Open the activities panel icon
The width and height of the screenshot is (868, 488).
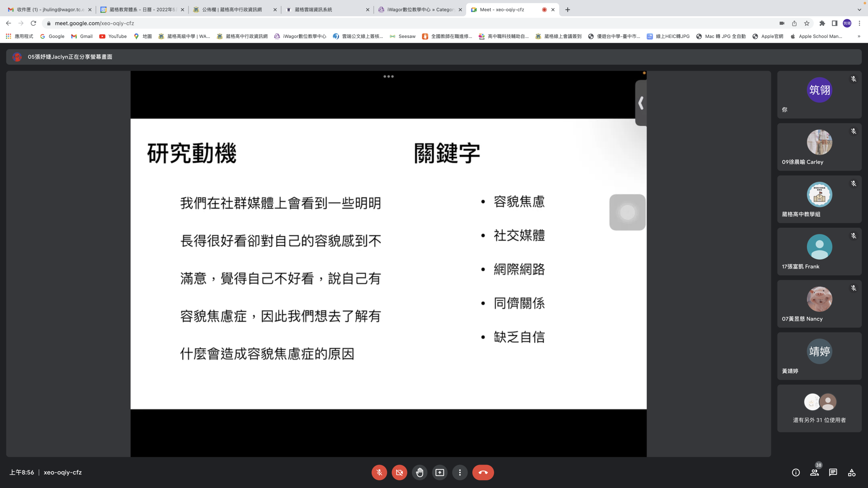coord(852,472)
